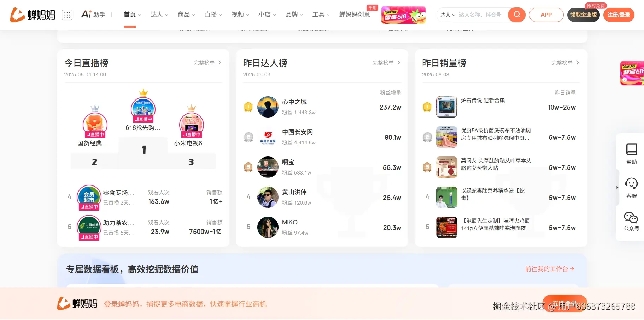The width and height of the screenshot is (644, 320).
Task: Follow the 前往我的工作台 link
Action: click(x=550, y=269)
